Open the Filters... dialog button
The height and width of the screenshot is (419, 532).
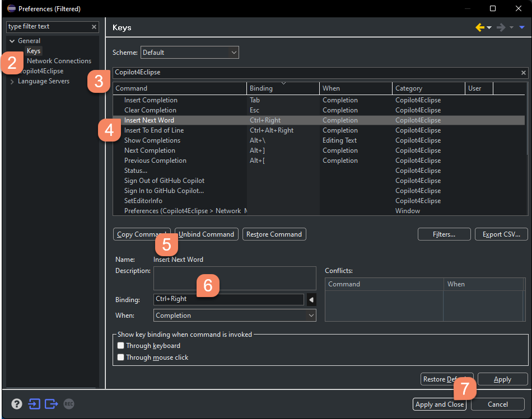coord(444,234)
